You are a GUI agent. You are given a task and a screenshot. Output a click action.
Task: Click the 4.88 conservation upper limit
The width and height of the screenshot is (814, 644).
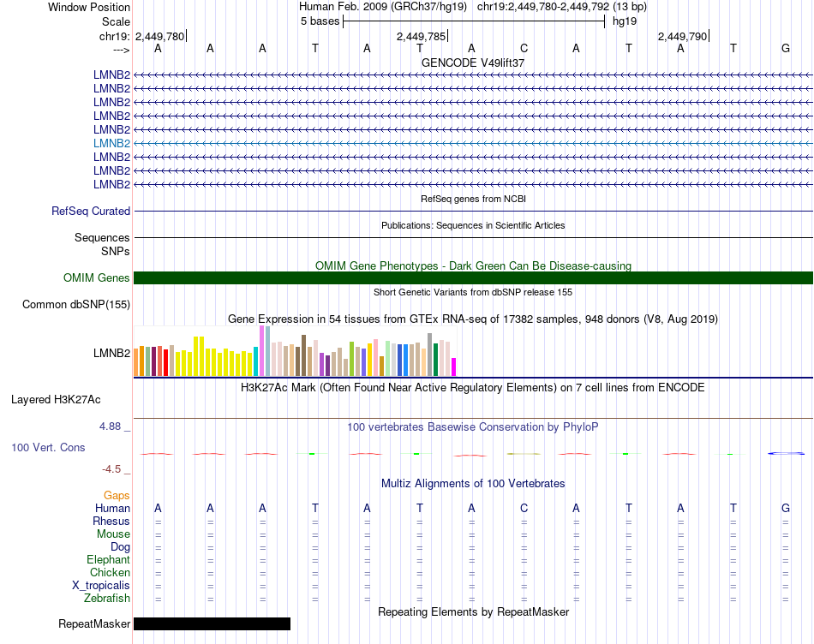point(110,426)
